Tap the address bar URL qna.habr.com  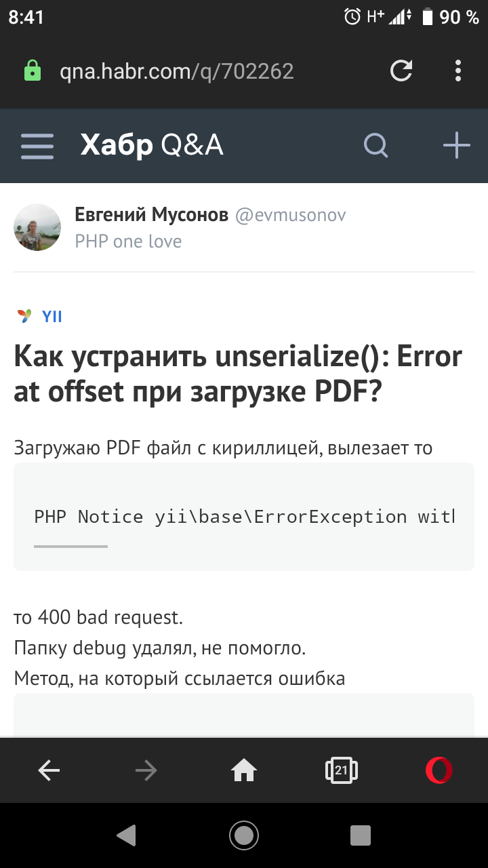176,71
